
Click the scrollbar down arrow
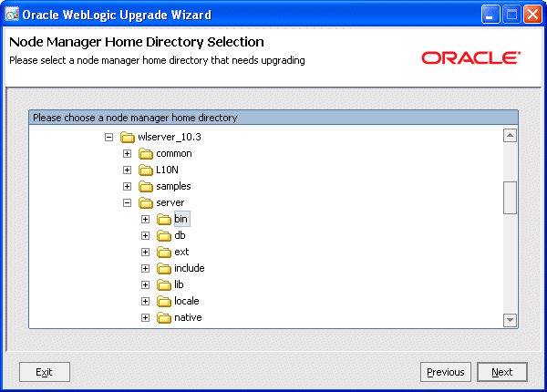[510, 320]
